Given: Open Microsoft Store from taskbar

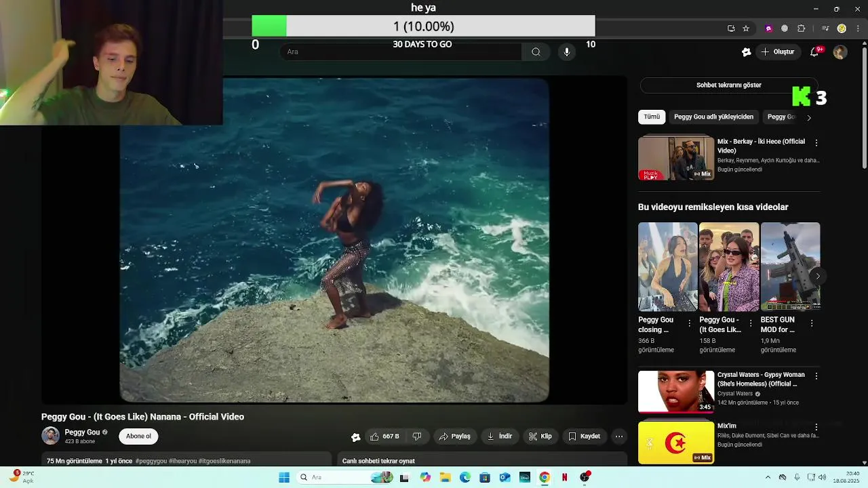Looking at the screenshot, I should click(x=485, y=477).
